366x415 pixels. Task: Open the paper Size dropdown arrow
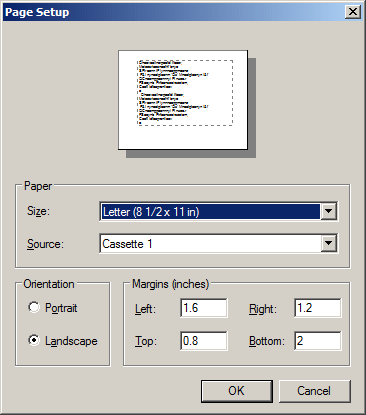328,211
